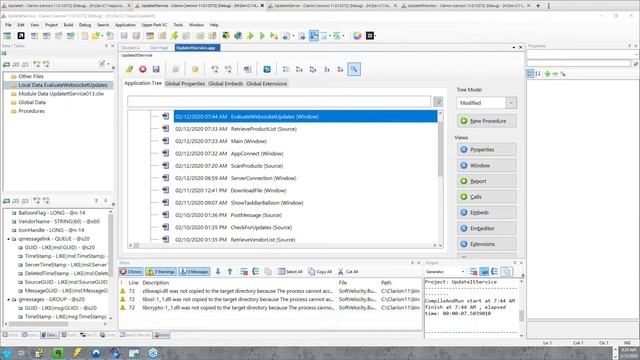This screenshot has width=640, height=360.
Task: Toggle the Warnings filter button
Action: click(x=161, y=272)
